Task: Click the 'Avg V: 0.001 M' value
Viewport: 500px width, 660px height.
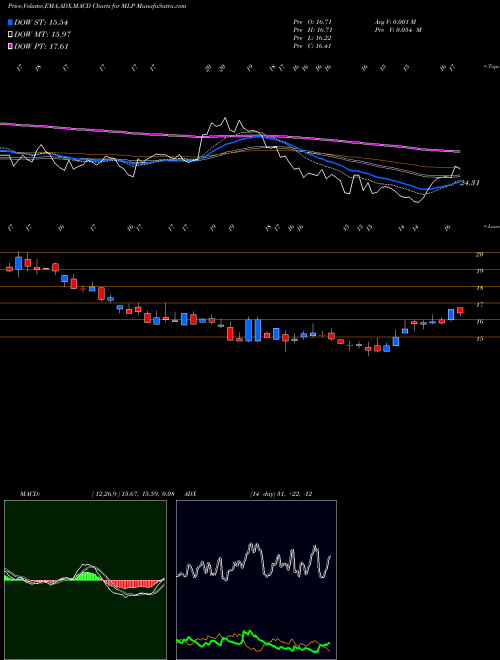Action: click(x=397, y=22)
